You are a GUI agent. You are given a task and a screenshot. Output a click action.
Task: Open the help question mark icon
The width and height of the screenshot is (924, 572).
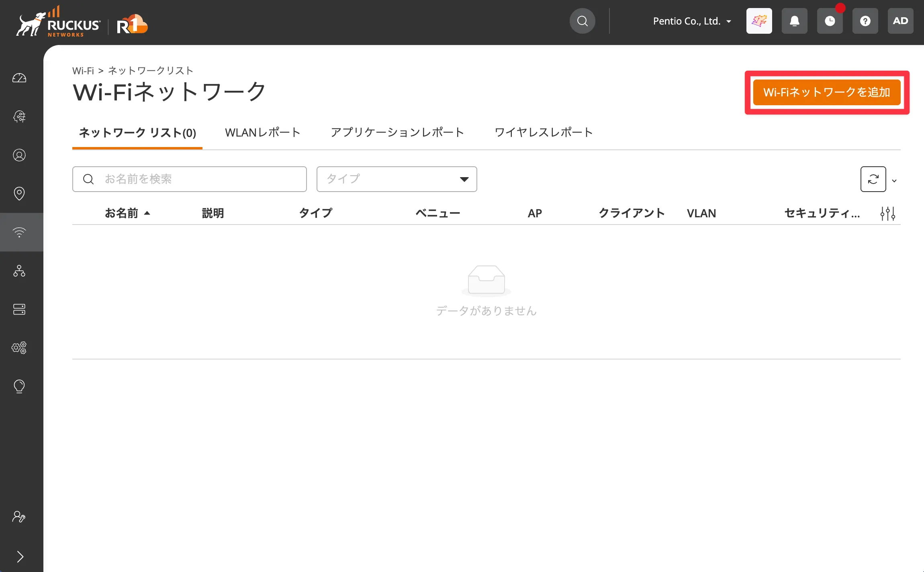tap(865, 21)
